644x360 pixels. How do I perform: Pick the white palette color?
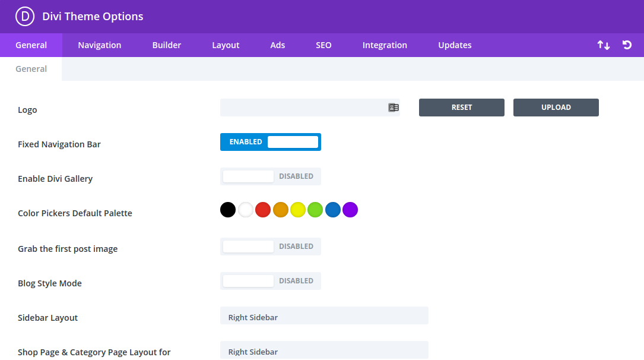(x=245, y=210)
